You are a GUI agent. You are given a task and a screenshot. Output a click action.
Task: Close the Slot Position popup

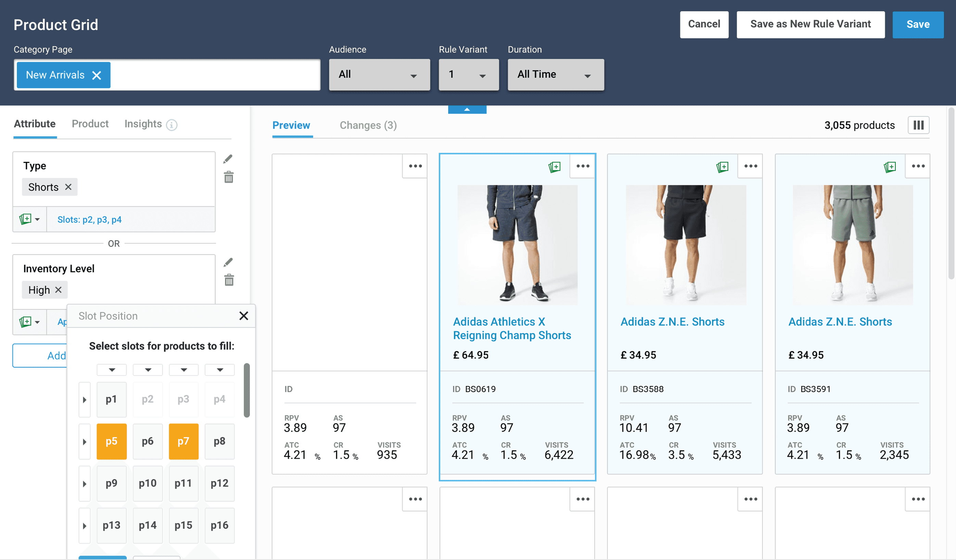click(243, 316)
